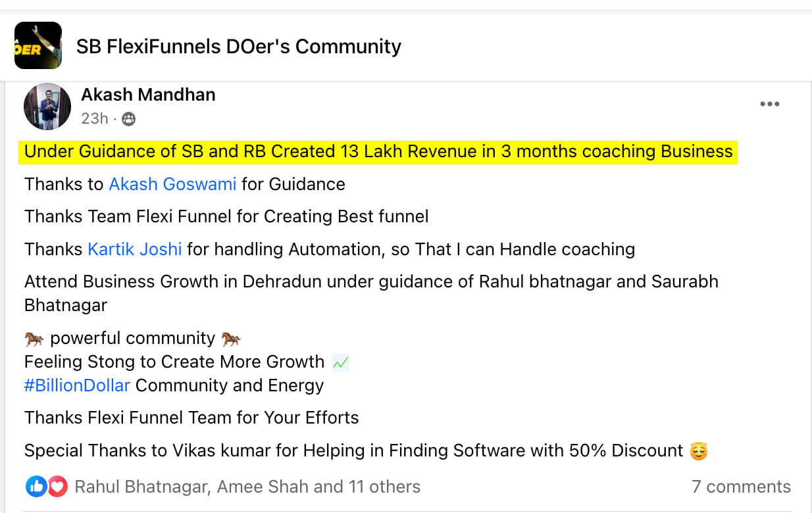Click the chart emoji after "More Growth"
The image size is (812, 513).
pos(340,362)
